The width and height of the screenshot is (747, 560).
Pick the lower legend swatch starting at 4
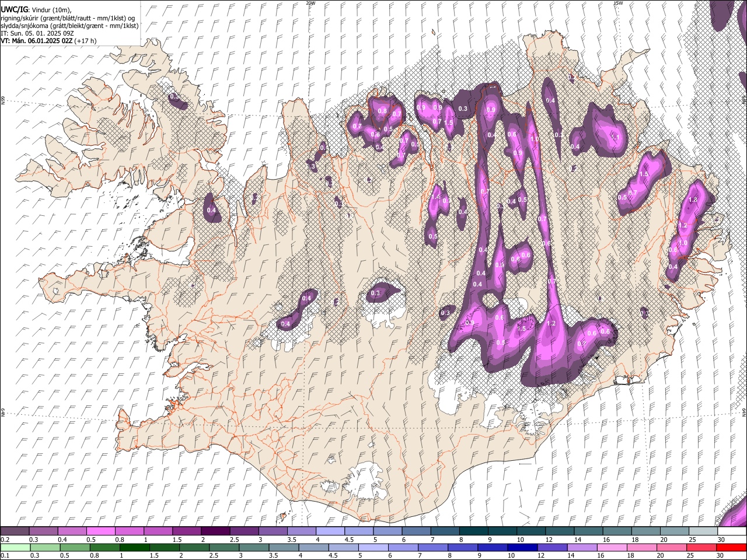pyautogui.click(x=314, y=547)
